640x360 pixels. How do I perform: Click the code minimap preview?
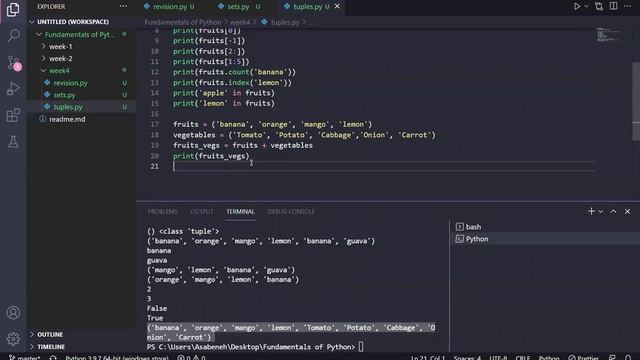608,35
